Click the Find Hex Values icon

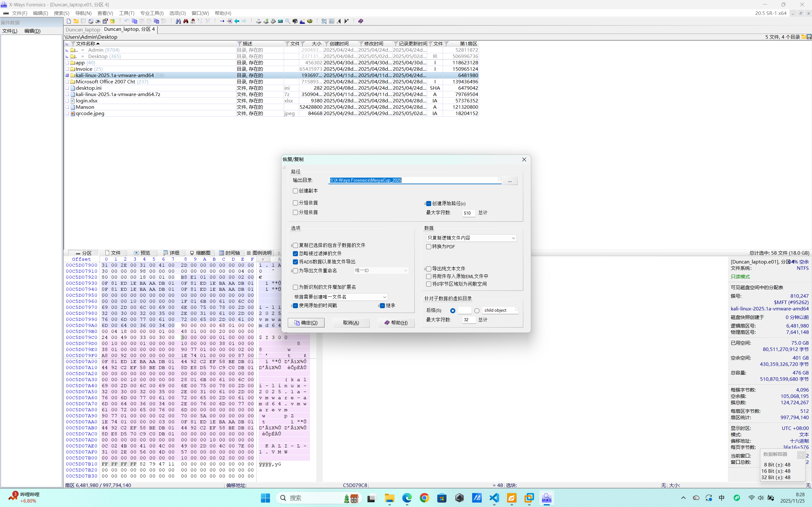(x=193, y=21)
